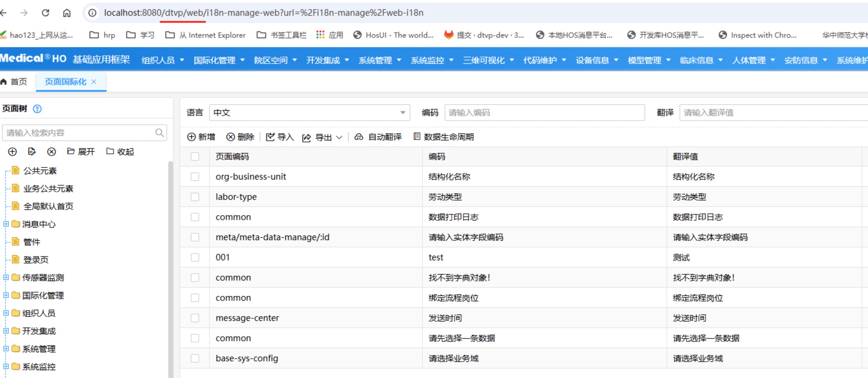Check the message-center row checkbox
This screenshot has height=378, width=868.
tap(195, 318)
